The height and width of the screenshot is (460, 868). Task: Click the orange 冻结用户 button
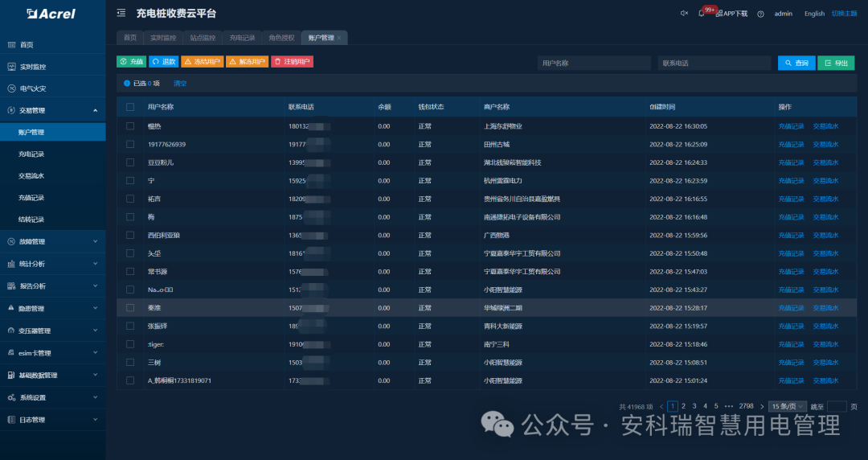coord(203,61)
